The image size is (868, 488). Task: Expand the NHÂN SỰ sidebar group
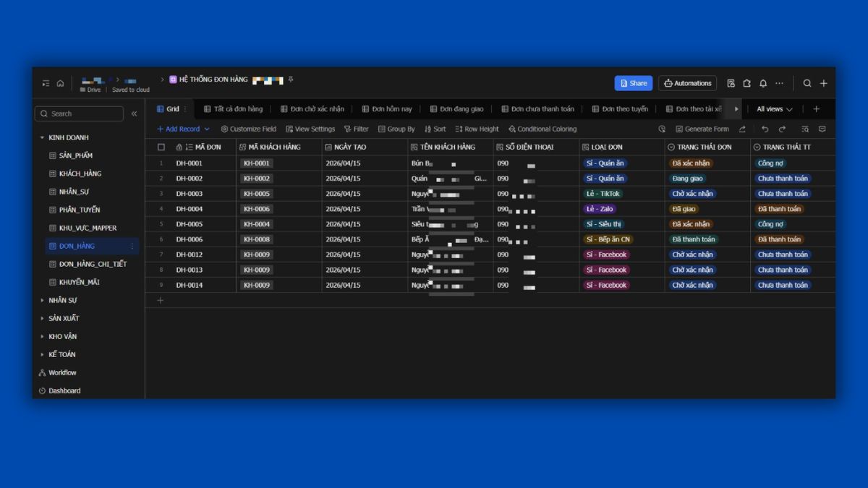click(42, 300)
